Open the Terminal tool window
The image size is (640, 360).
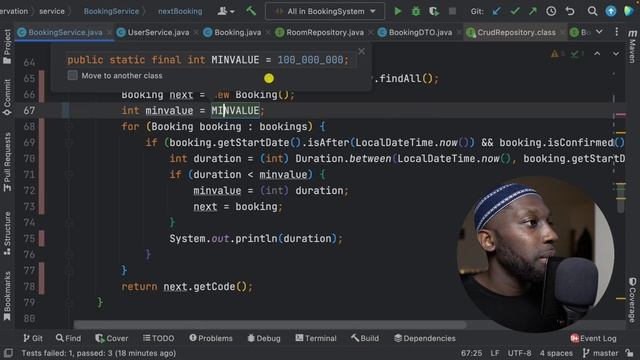point(316,338)
